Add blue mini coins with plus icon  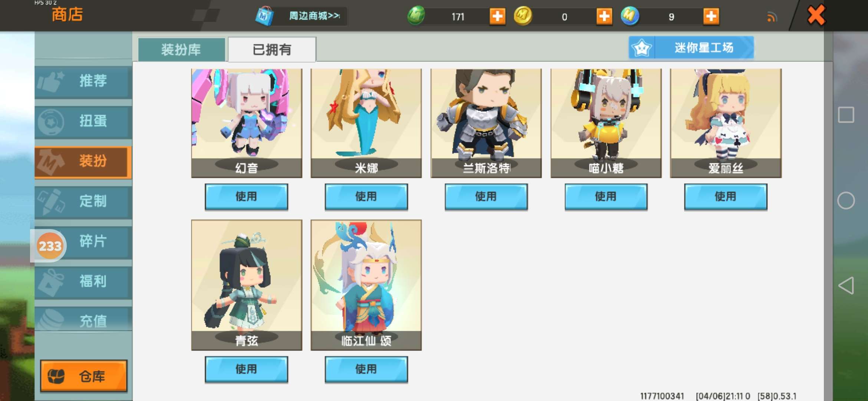pyautogui.click(x=711, y=16)
